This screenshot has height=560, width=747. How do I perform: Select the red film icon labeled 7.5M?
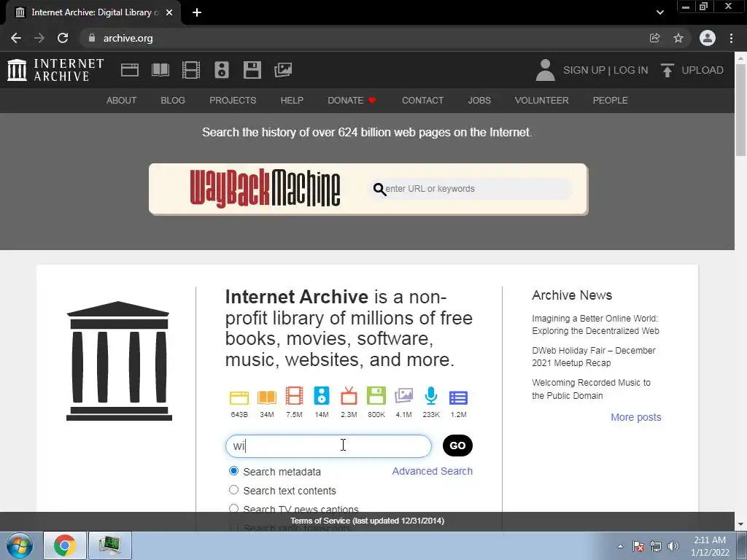[x=295, y=396]
